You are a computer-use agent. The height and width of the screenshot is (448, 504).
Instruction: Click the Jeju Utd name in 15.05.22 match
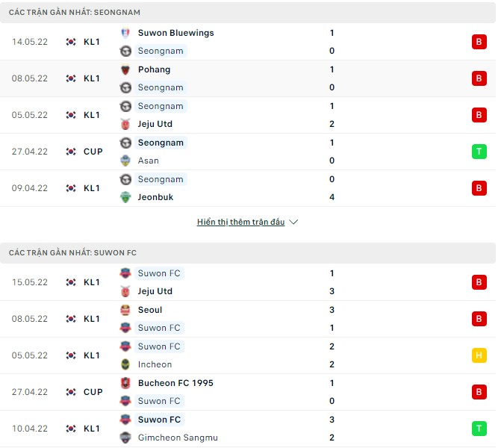tap(155, 291)
